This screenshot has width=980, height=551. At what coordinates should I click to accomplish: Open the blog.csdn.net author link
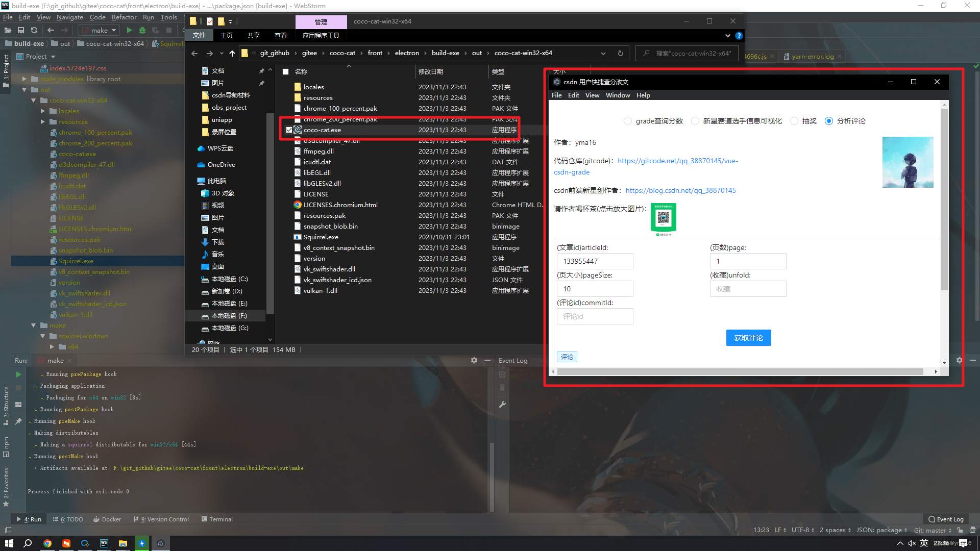(680, 190)
